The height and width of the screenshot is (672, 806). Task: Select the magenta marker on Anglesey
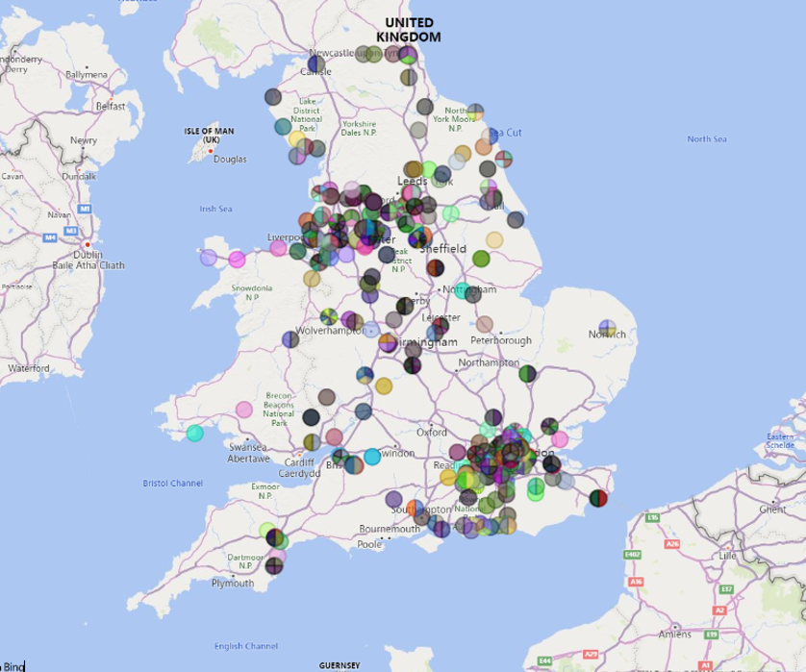click(237, 259)
